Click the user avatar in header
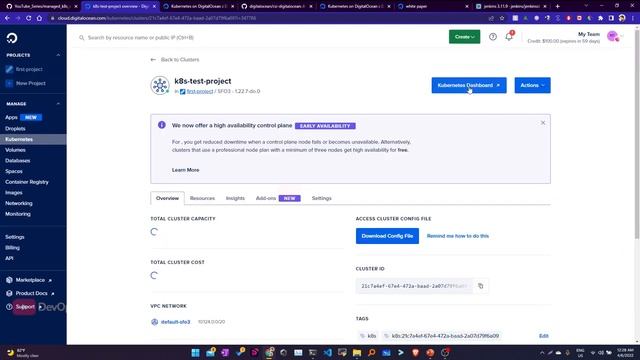 point(612,36)
